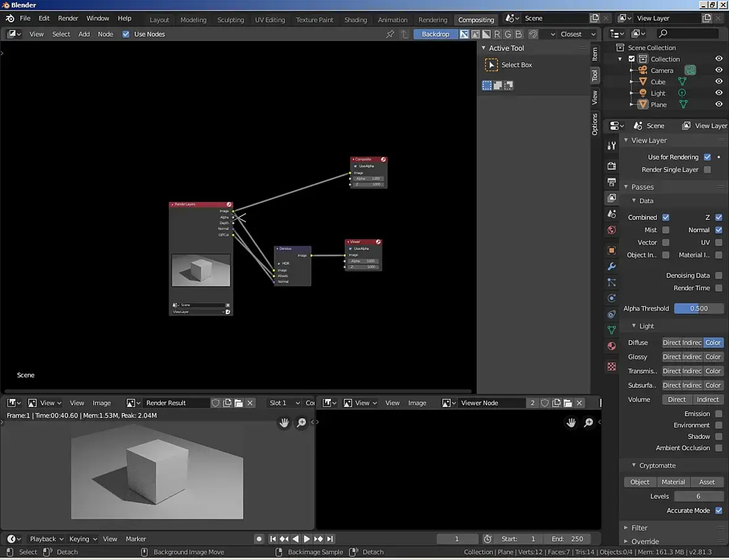Adjust the Alpha Threshold slider
This screenshot has height=560, width=729.
pyautogui.click(x=698, y=309)
